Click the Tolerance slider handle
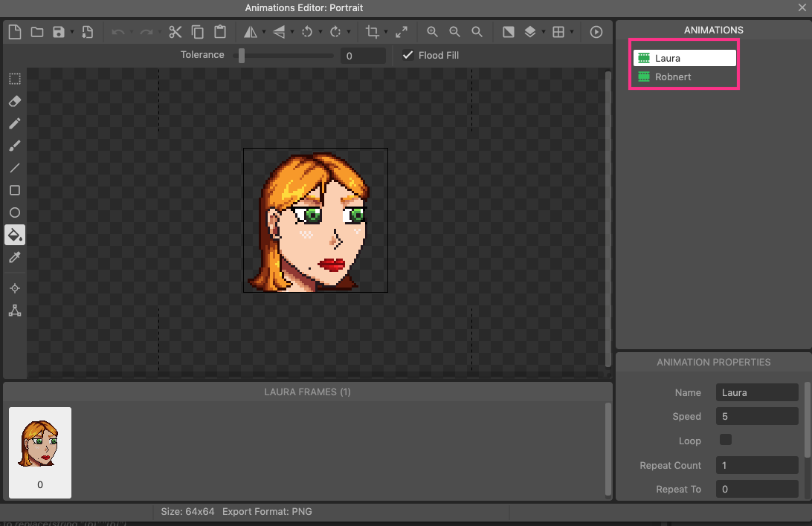 pos(242,56)
